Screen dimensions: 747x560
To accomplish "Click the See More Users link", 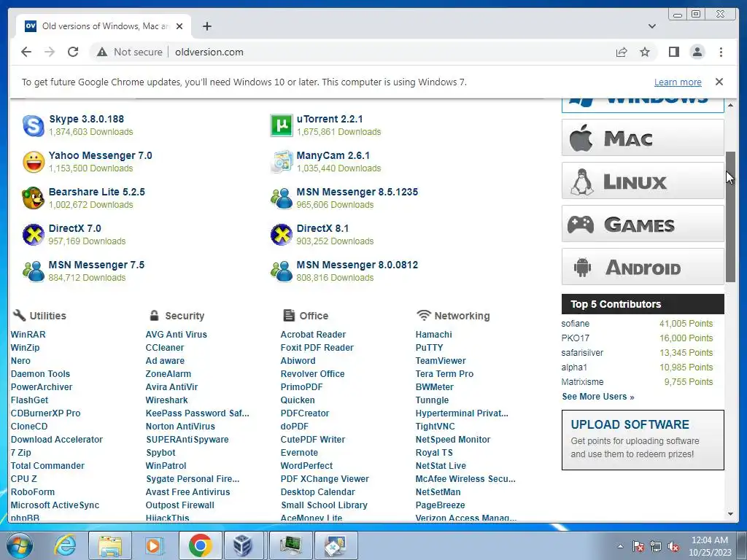I will (x=598, y=396).
